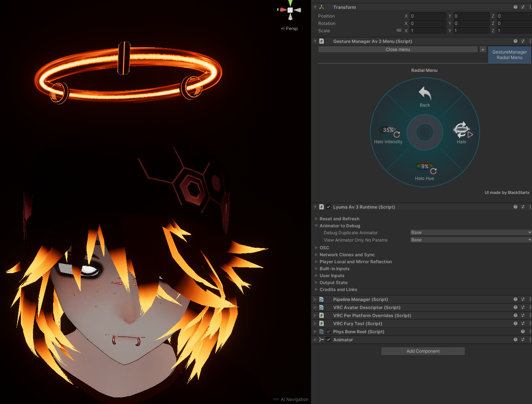Viewport: 532px width, 404px height.
Task: Open Debug Duplicate Animator dropdown
Action: 470,232
